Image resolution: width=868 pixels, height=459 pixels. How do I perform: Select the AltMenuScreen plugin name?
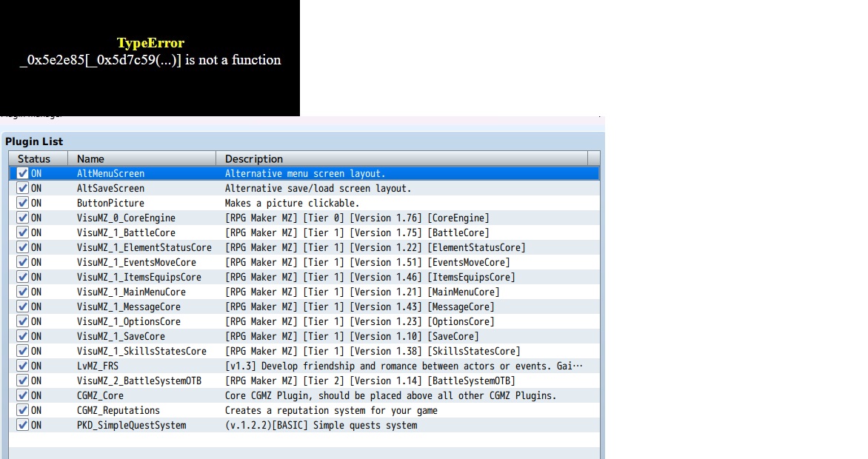pyautogui.click(x=110, y=173)
